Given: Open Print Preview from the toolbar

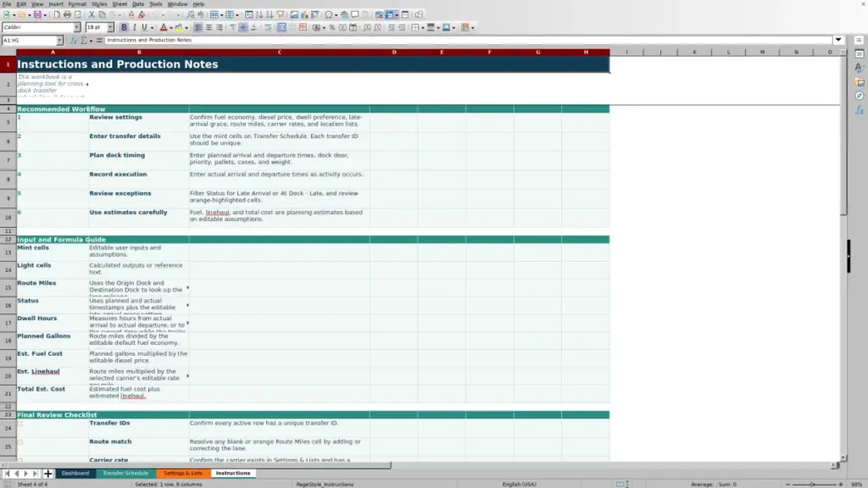Looking at the screenshot, I should [x=78, y=15].
